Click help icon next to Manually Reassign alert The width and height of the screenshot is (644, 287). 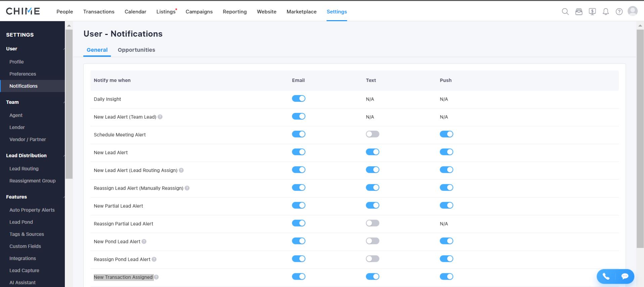point(187,188)
